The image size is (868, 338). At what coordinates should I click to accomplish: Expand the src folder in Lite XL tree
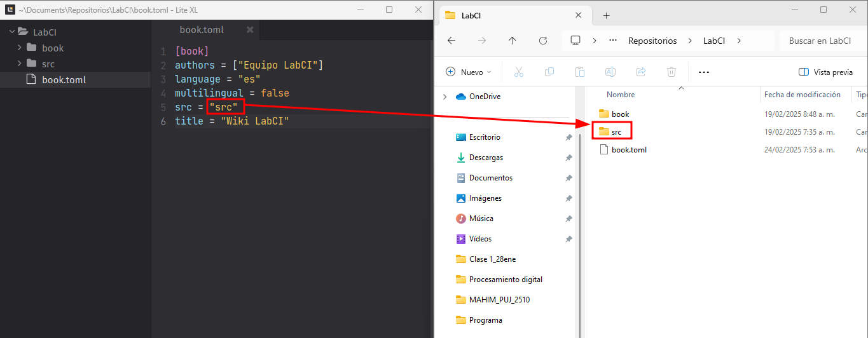pyautogui.click(x=19, y=64)
